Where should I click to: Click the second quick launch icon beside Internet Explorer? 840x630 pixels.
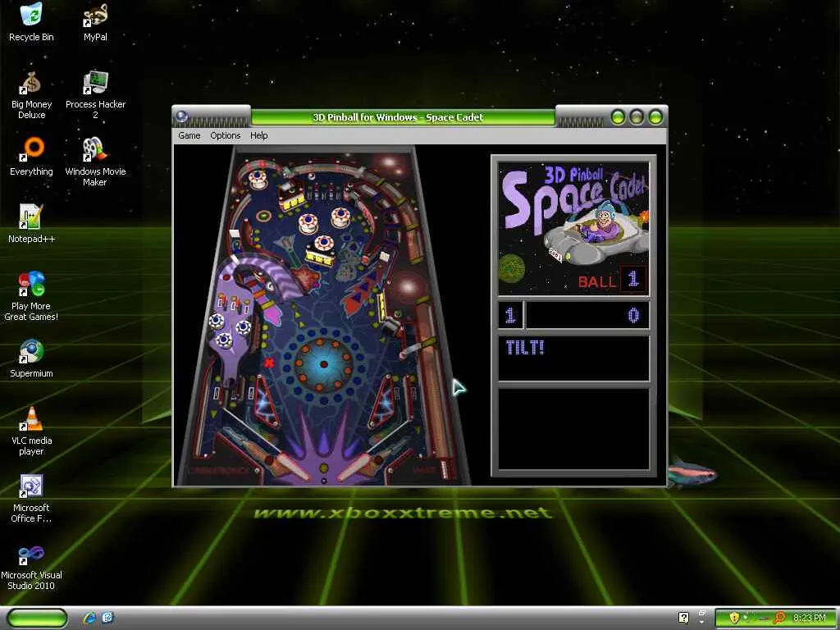tap(107, 618)
